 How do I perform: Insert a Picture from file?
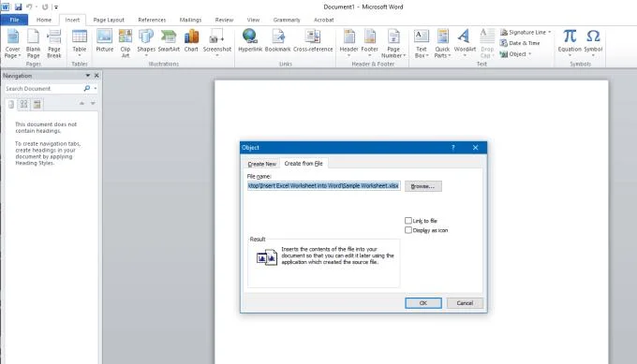coord(104,41)
